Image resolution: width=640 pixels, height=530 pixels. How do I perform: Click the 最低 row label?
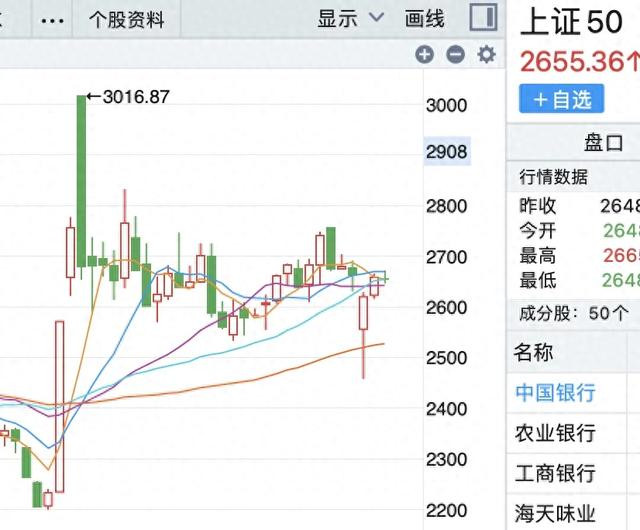tap(538, 281)
